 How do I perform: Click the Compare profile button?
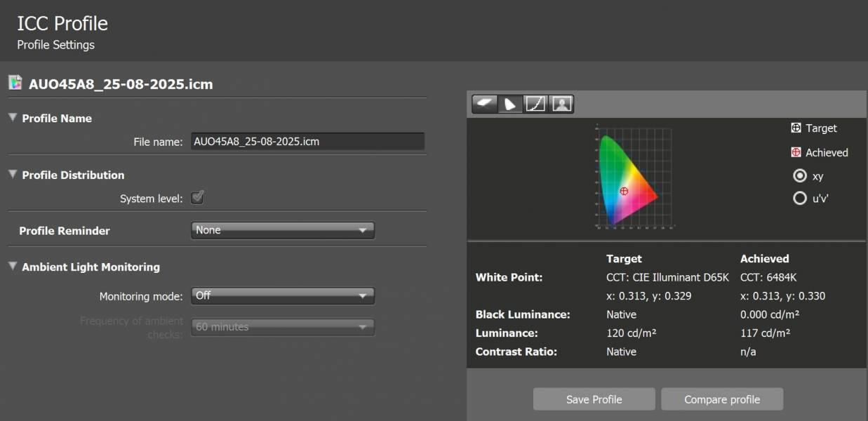tap(722, 399)
